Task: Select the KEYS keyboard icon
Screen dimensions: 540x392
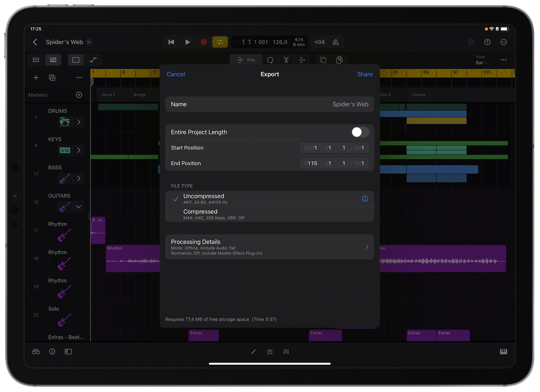Action: pos(65,151)
